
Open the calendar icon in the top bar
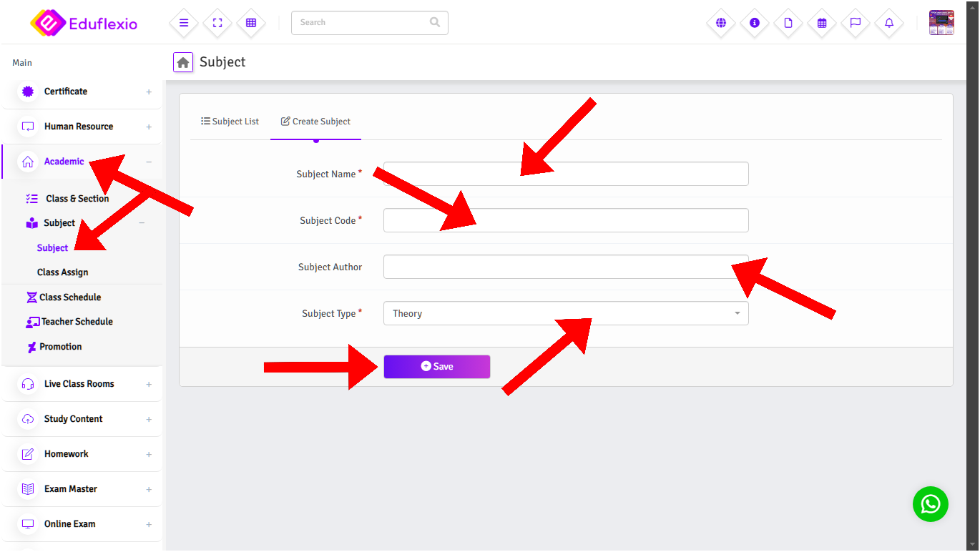822,23
